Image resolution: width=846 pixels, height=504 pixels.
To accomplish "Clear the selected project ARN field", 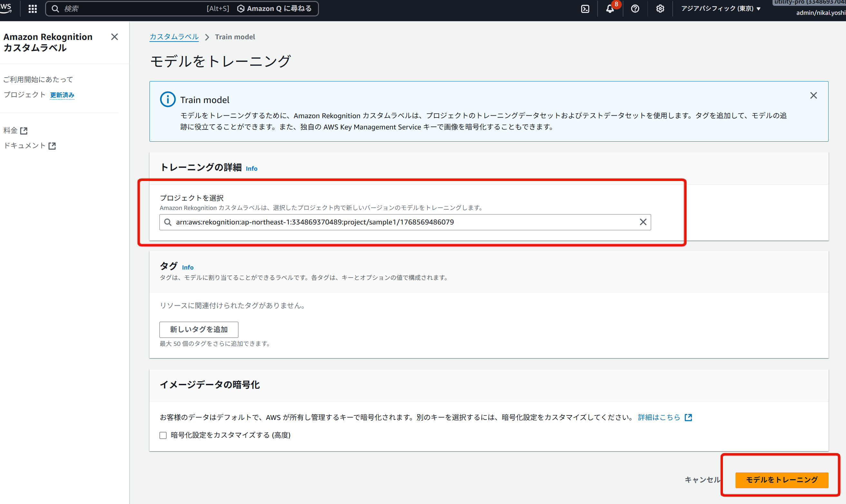I will 643,222.
